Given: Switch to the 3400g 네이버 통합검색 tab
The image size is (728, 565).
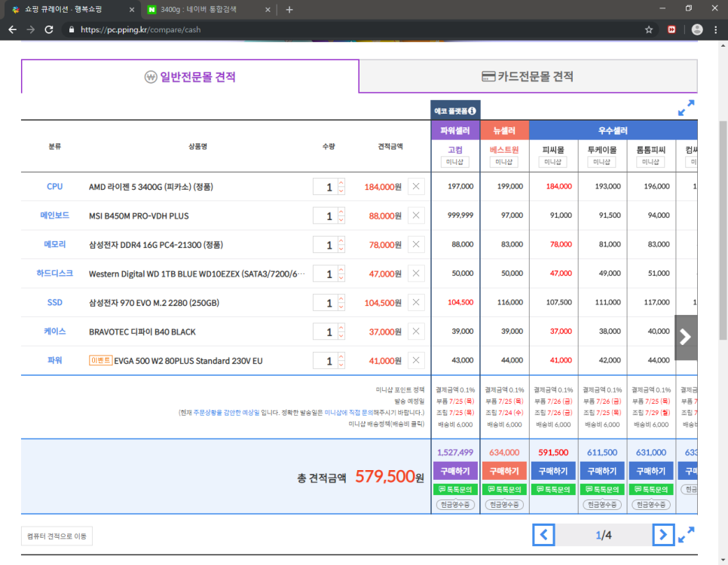Looking at the screenshot, I should [199, 10].
